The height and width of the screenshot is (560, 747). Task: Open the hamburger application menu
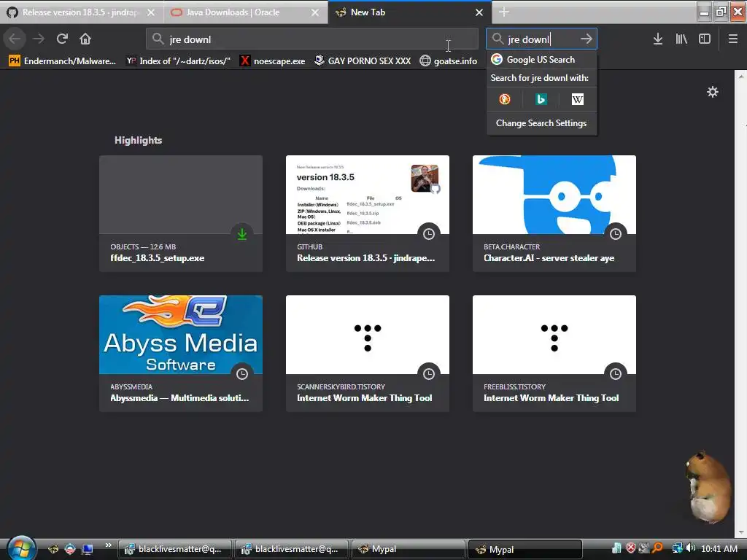pos(732,39)
